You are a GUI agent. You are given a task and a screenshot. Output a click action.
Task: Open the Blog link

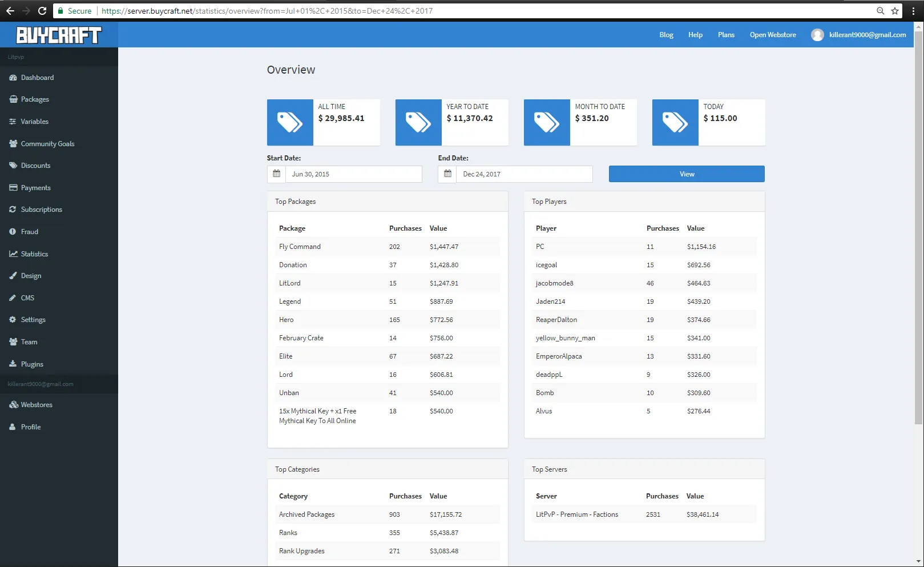(x=666, y=35)
